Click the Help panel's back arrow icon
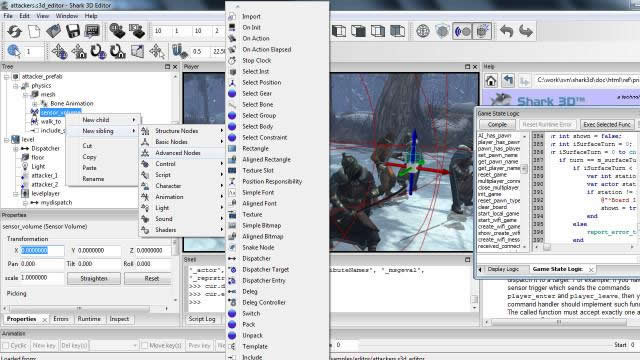Viewport: 640px width, 360px height. click(508, 80)
